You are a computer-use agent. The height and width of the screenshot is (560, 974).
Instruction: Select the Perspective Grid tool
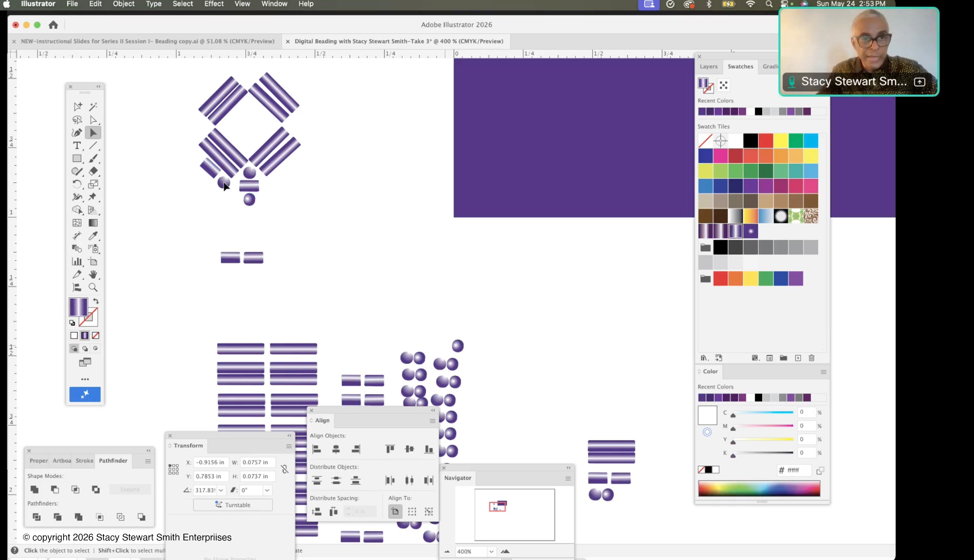(x=92, y=210)
